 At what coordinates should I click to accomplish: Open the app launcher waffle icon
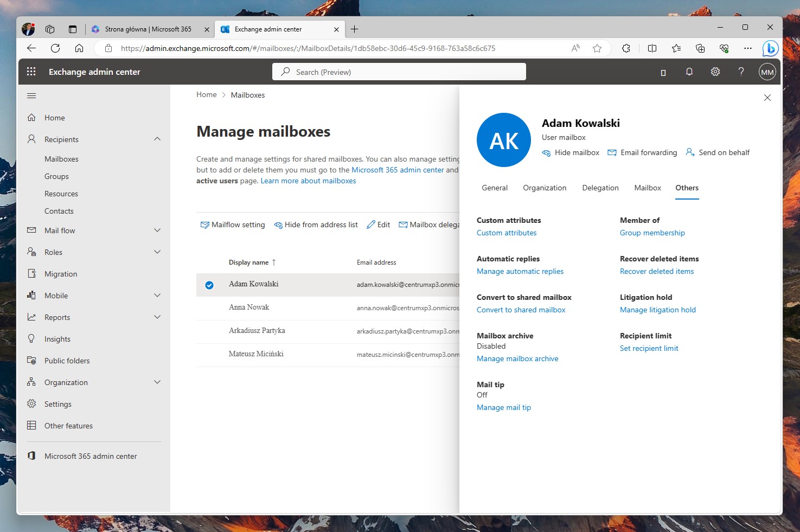[x=31, y=72]
